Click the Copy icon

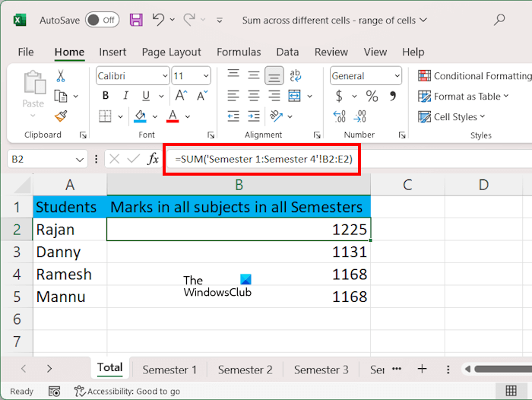pos(61,96)
